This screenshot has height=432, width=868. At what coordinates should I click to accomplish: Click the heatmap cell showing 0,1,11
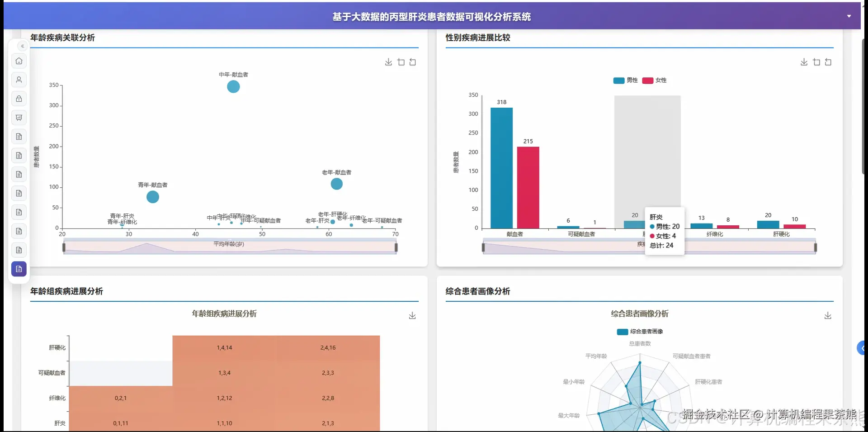click(x=121, y=422)
